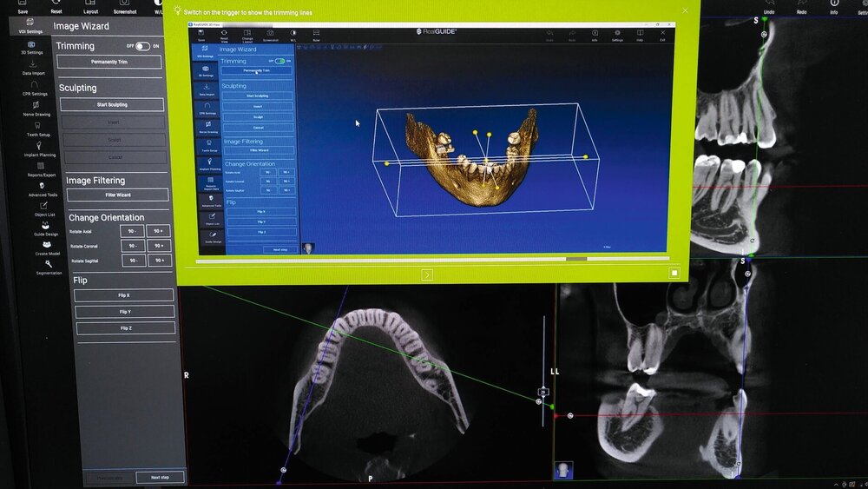Screen dimensions: 868x489
Task: Open the VOI Settings panel
Action: (29, 23)
